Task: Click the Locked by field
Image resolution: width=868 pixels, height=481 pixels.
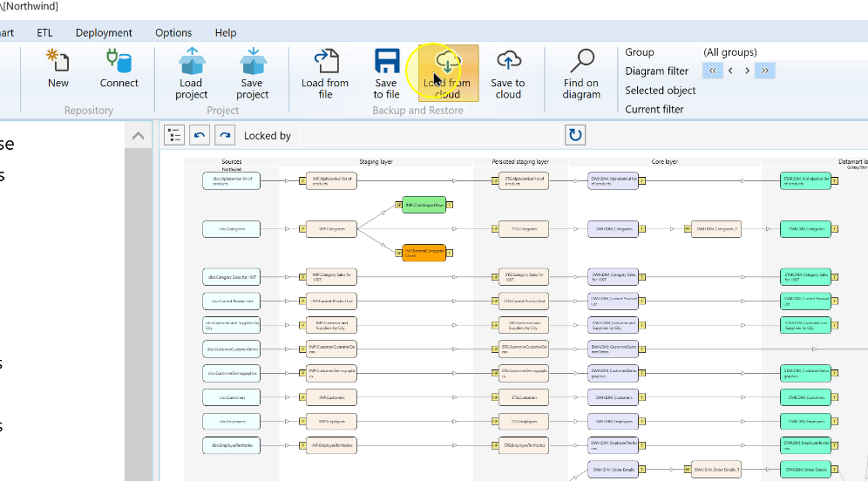Action: 431,135
